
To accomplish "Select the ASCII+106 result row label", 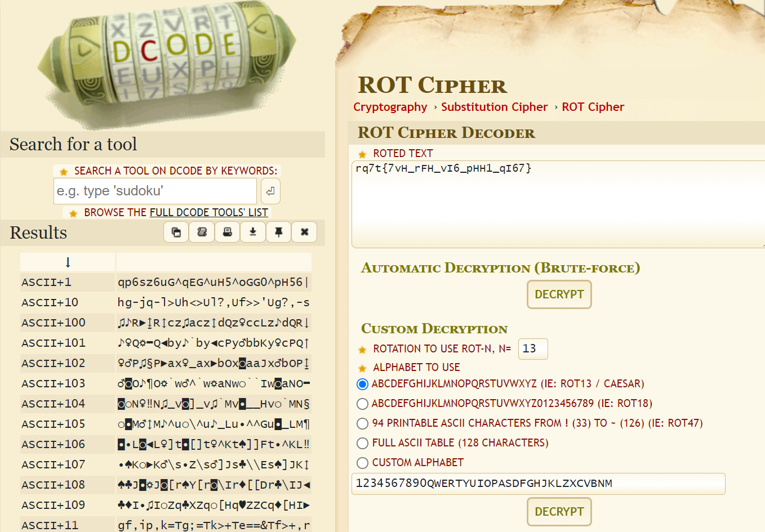I will (x=54, y=444).
